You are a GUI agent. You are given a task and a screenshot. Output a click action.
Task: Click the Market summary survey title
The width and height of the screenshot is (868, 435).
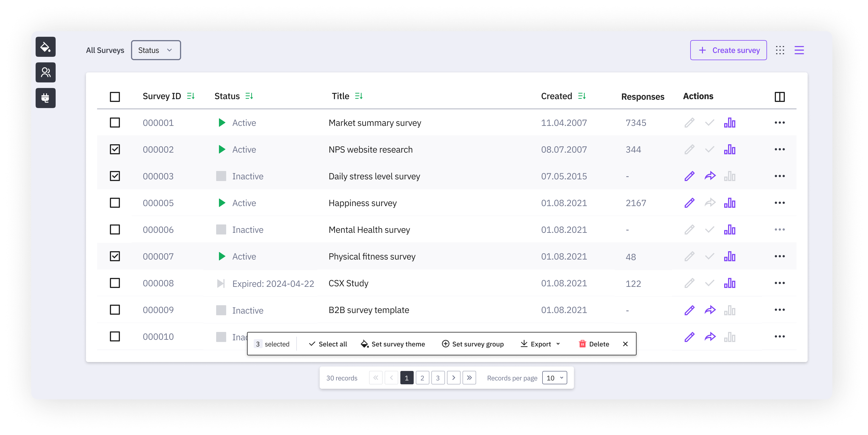[375, 123]
